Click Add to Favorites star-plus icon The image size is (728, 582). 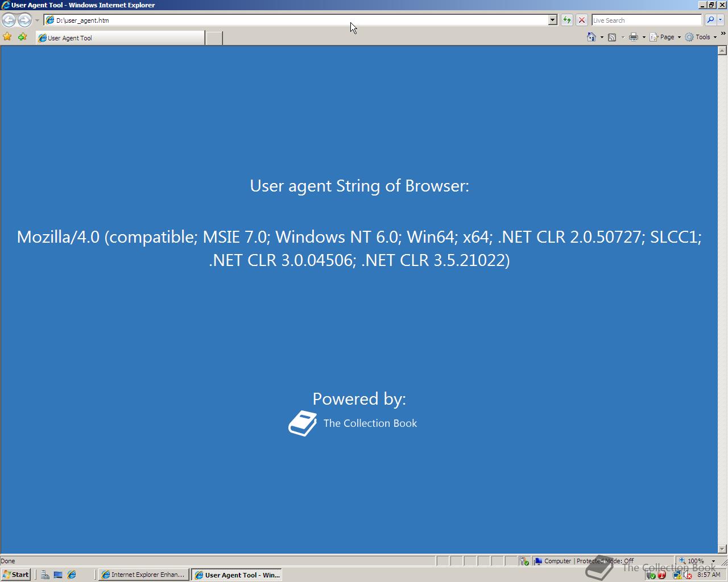[22, 37]
